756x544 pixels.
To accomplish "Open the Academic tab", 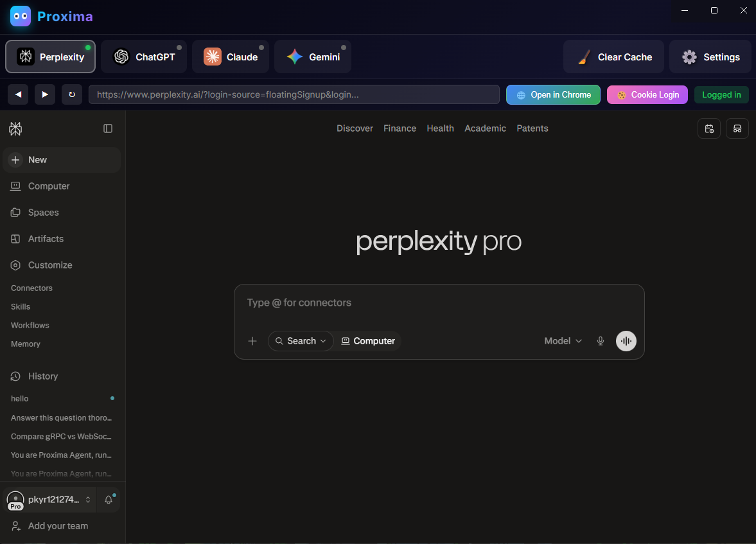I will [485, 128].
